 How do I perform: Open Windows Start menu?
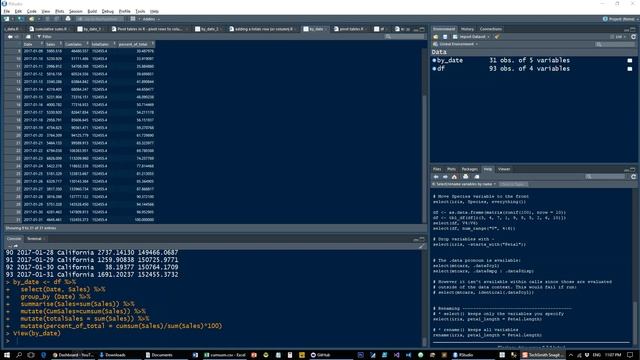7,355
